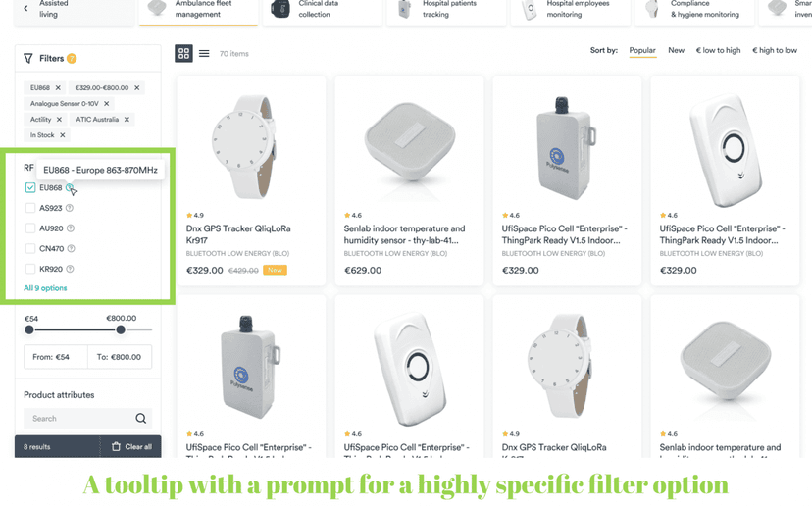Open the Clinical data collection tab
Viewport: 812px width, 506px height.
click(322, 10)
